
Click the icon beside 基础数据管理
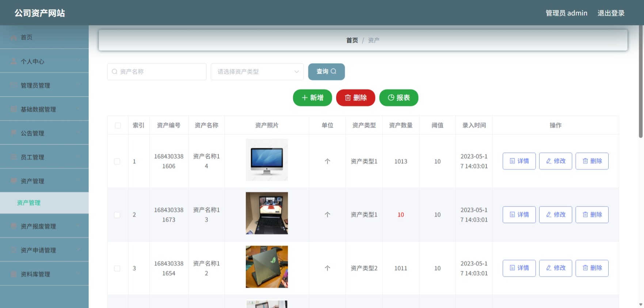14,109
